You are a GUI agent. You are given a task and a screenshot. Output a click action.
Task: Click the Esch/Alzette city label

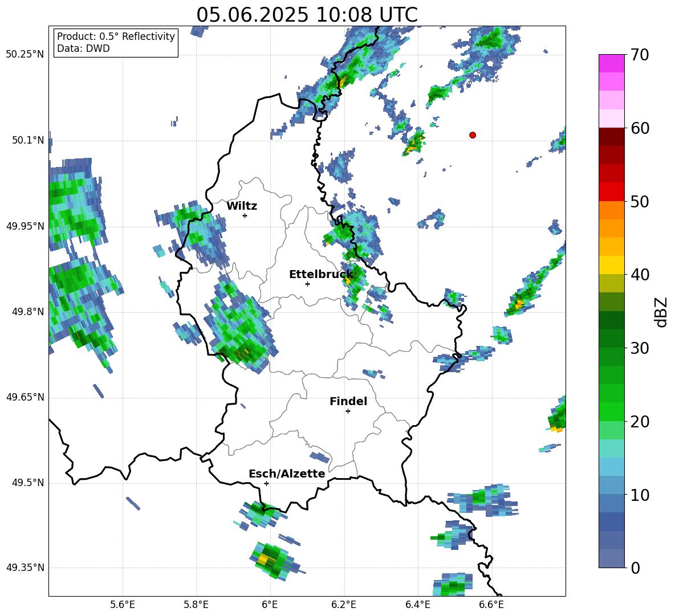[287, 474]
